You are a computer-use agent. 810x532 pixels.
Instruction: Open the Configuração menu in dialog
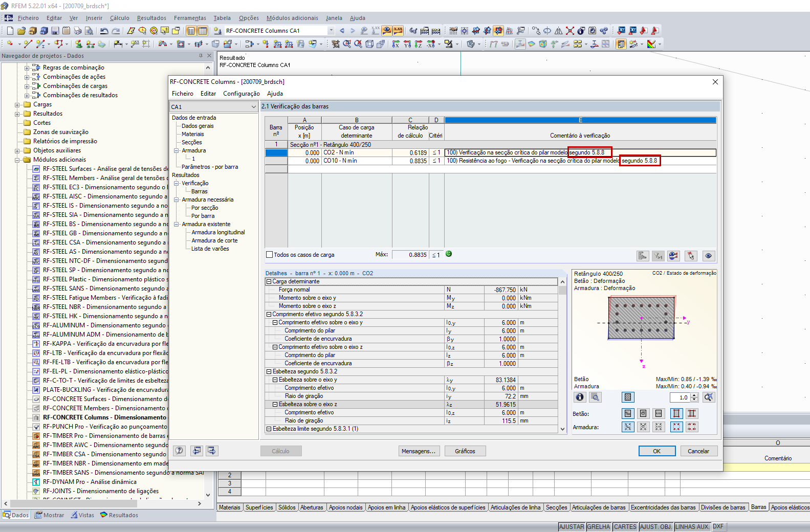(x=242, y=94)
